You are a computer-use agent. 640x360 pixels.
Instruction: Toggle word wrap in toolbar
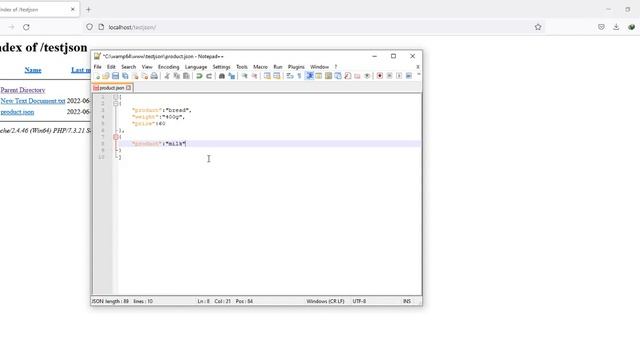tap(290, 76)
